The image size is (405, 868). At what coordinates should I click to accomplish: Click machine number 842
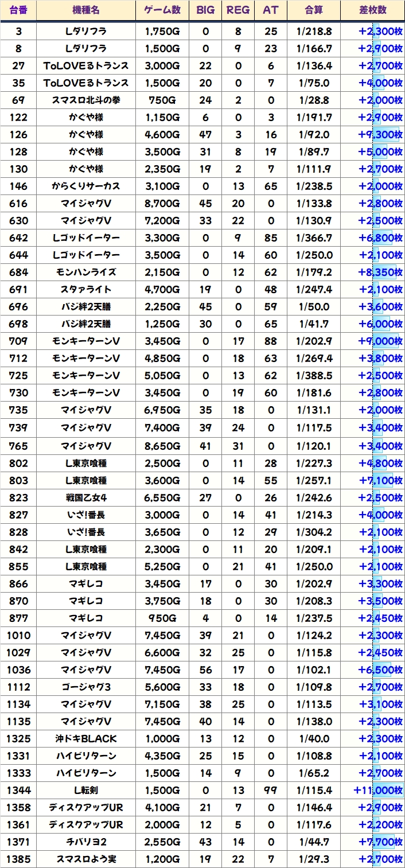[18, 549]
